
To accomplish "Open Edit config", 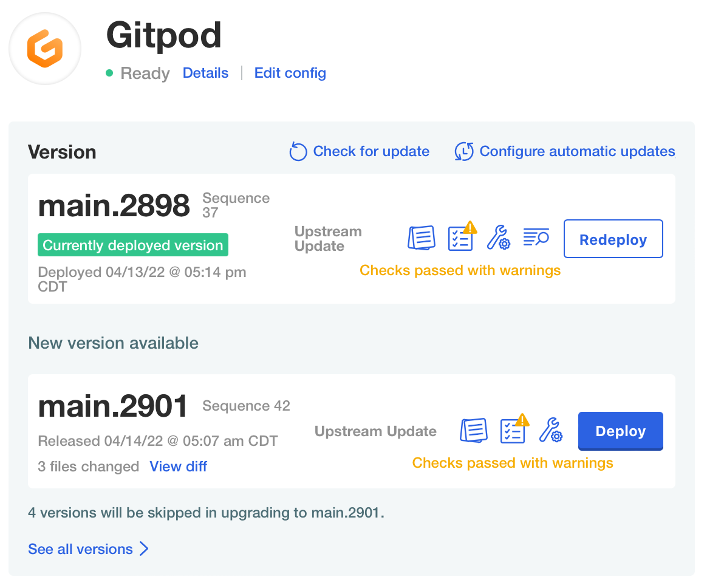I will point(290,72).
